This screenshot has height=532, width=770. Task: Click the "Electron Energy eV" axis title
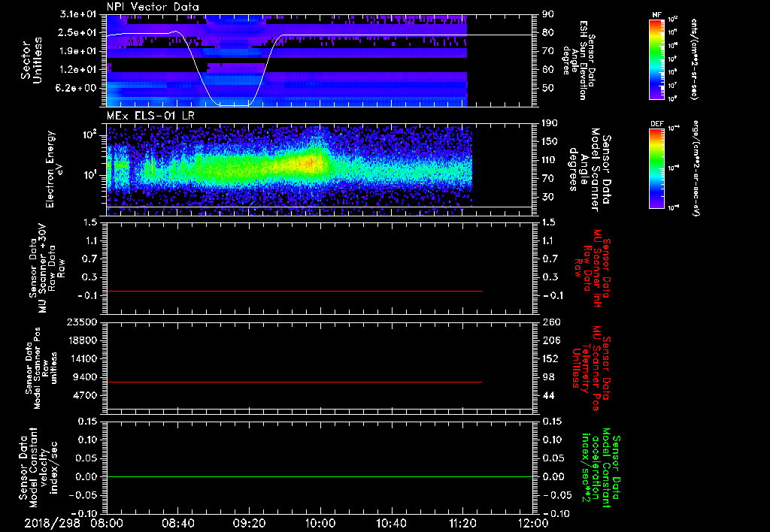pos(55,169)
